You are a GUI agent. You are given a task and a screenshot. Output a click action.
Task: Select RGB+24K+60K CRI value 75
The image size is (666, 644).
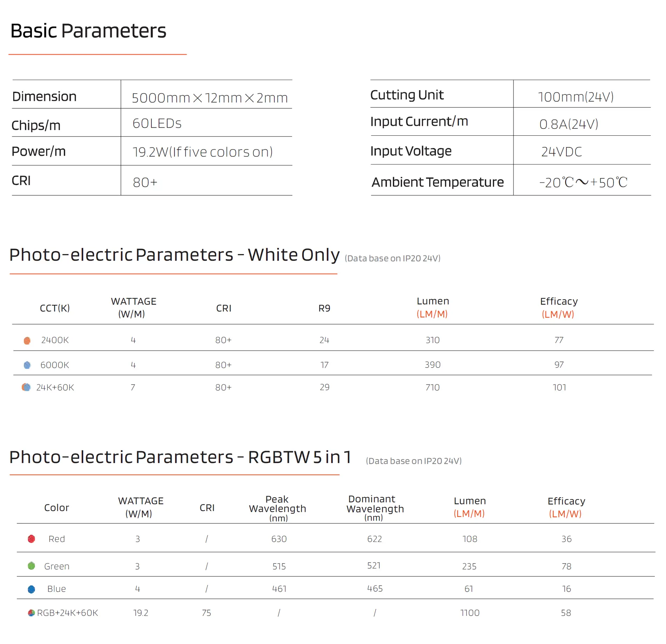tap(206, 613)
